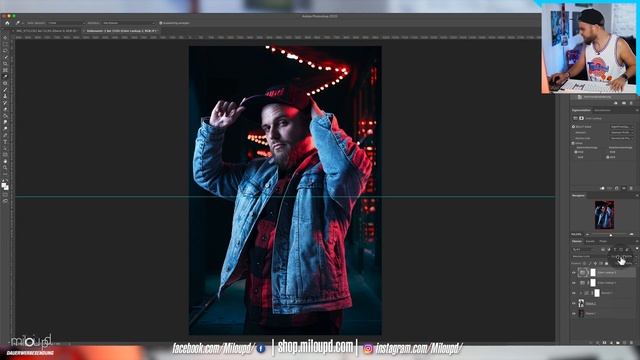The image size is (640, 360).
Task: Open the Device Link dropdown
Action: click(x=622, y=138)
